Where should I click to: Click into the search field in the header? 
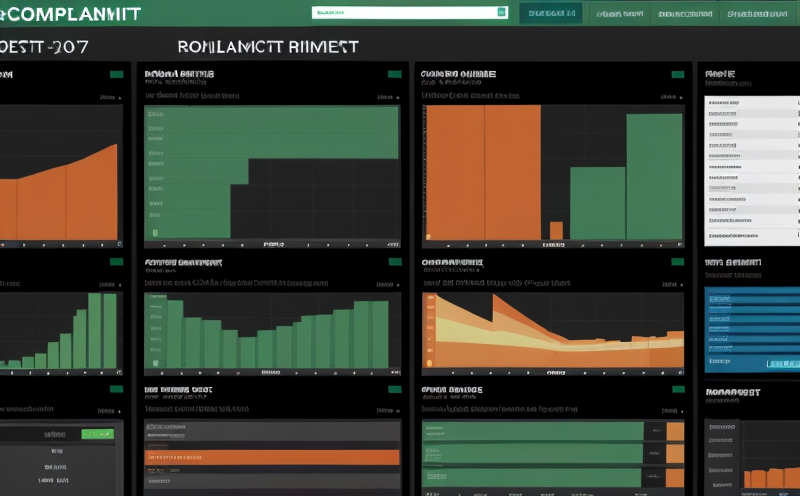pyautogui.click(x=403, y=13)
